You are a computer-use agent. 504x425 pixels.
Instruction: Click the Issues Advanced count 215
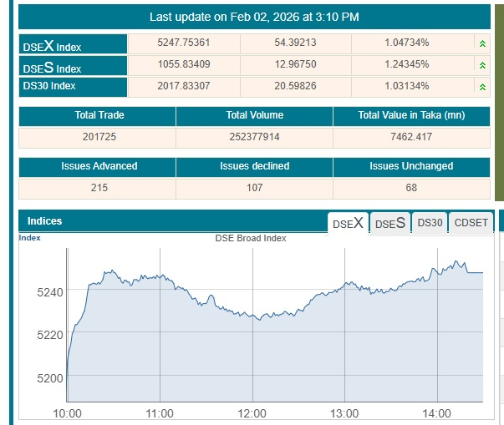tap(99, 188)
